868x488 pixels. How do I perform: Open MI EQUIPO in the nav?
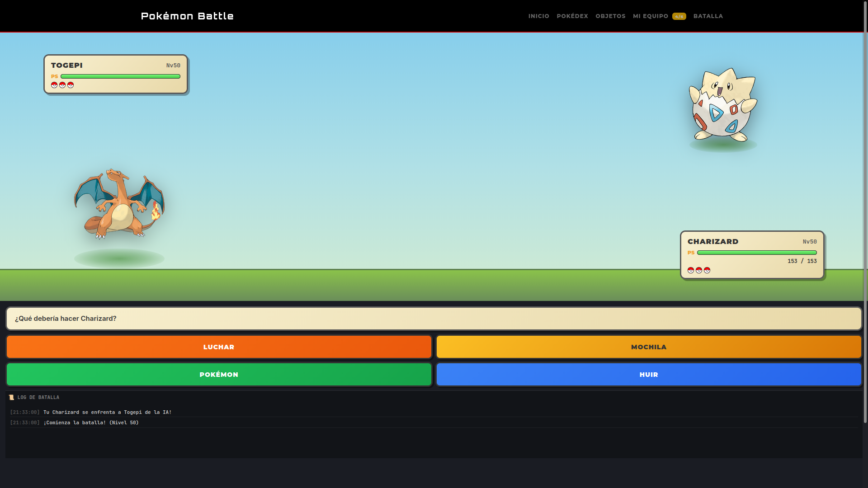coord(650,16)
